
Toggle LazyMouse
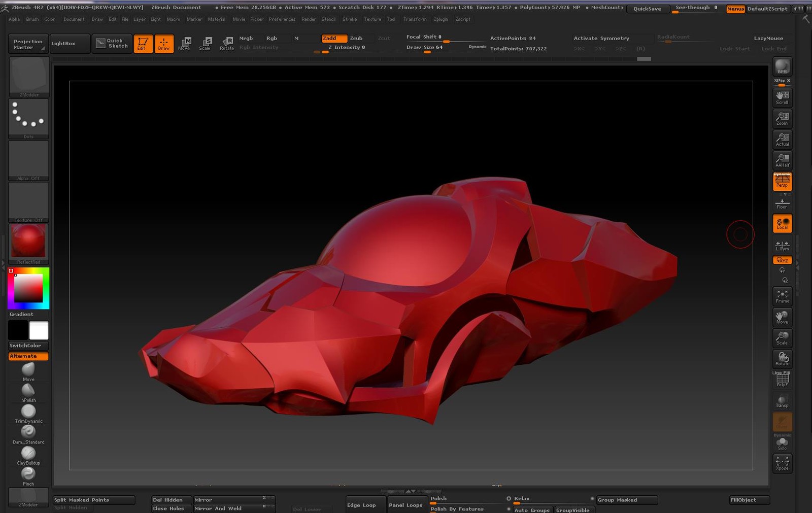coord(768,39)
